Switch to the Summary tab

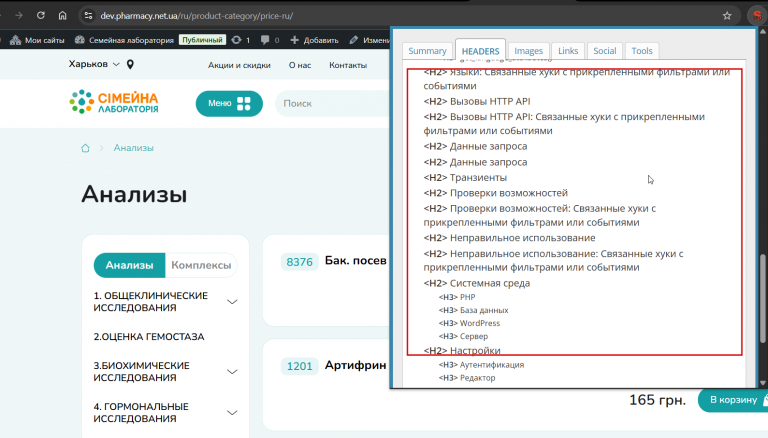point(427,50)
